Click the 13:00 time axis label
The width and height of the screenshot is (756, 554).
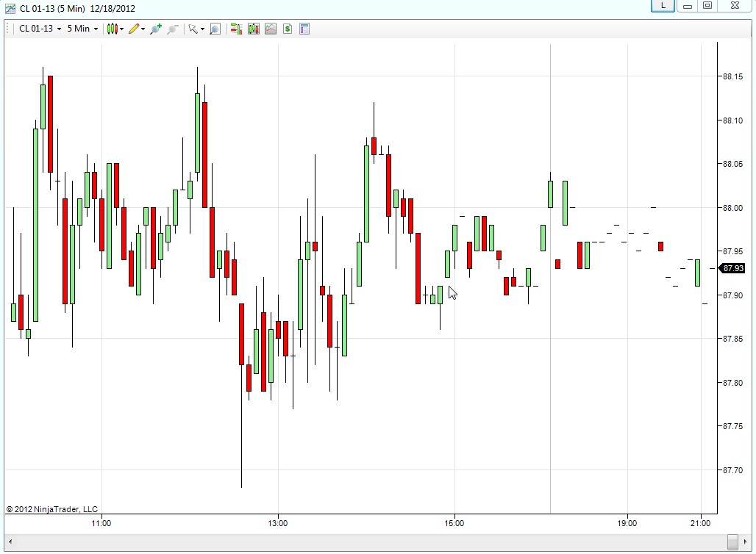tap(278, 523)
